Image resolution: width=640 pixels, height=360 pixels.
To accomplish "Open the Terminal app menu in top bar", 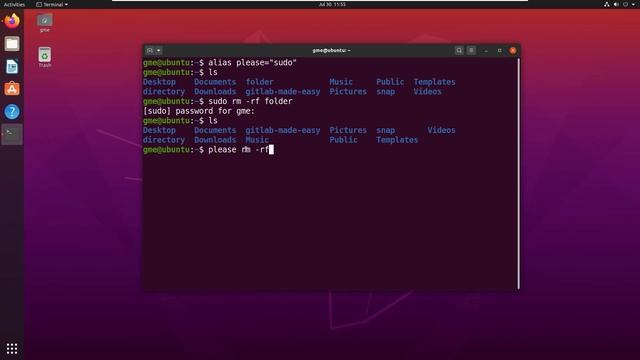I will point(52,4).
